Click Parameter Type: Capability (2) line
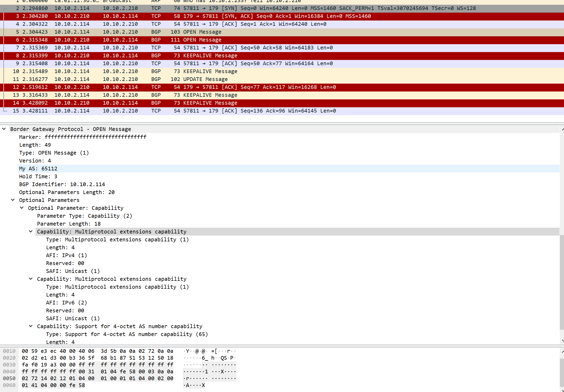The width and height of the screenshot is (564, 392). click(84, 216)
